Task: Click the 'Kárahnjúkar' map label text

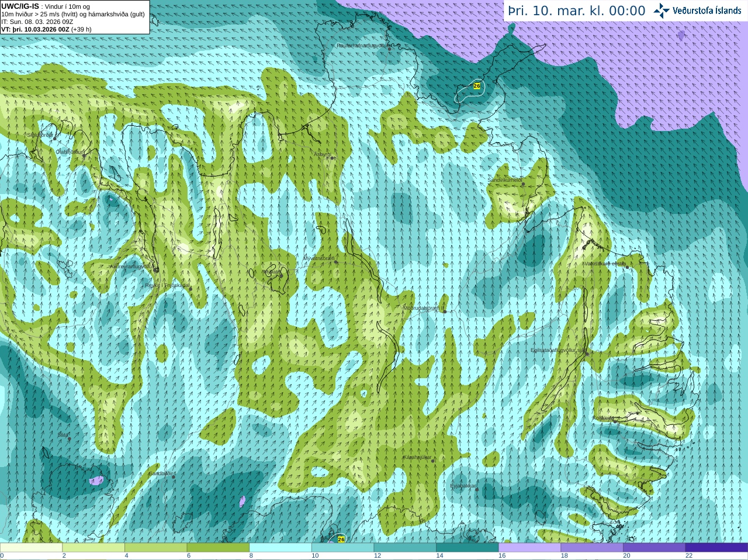Action: [x=417, y=457]
